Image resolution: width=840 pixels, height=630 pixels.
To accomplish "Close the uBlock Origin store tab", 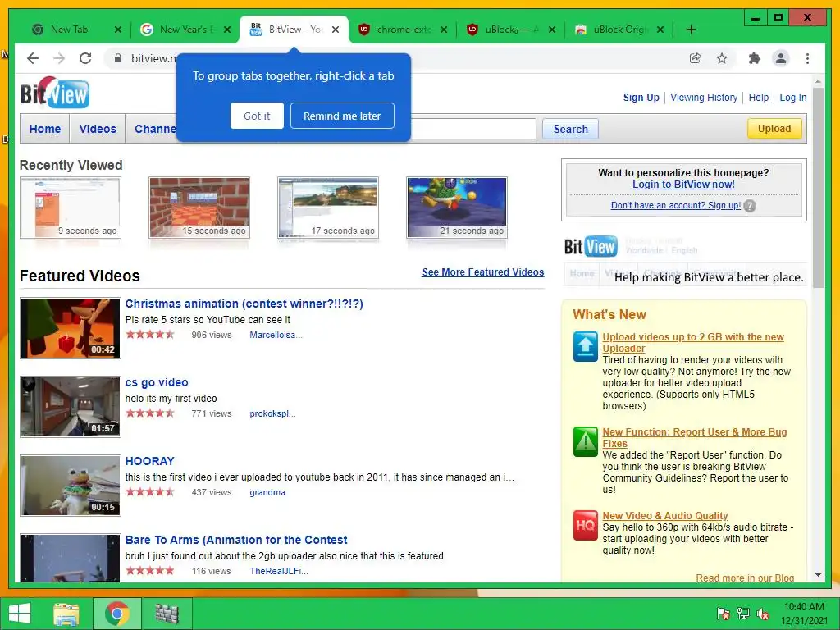I will point(660,30).
